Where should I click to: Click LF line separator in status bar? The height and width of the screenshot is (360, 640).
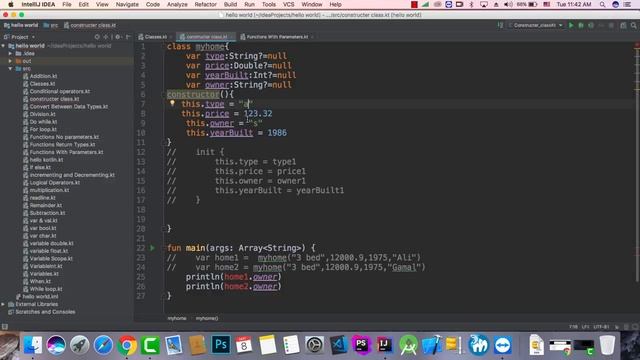click(585, 327)
